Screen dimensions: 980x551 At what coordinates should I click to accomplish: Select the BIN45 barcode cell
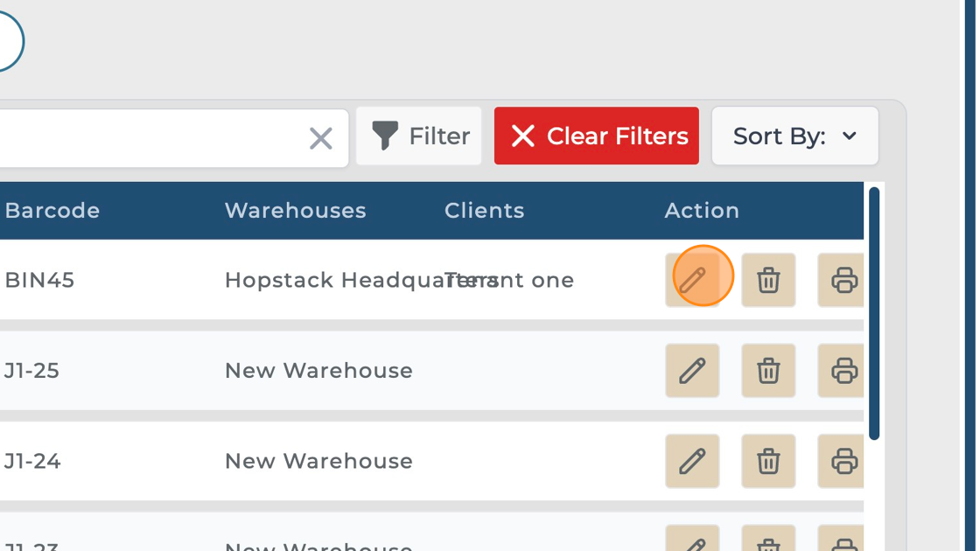point(39,280)
